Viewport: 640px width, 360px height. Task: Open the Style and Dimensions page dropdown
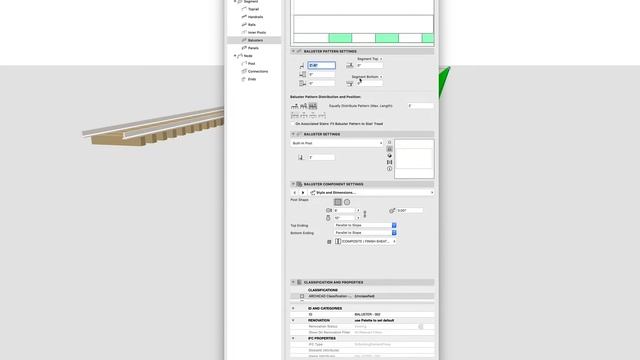371,193
